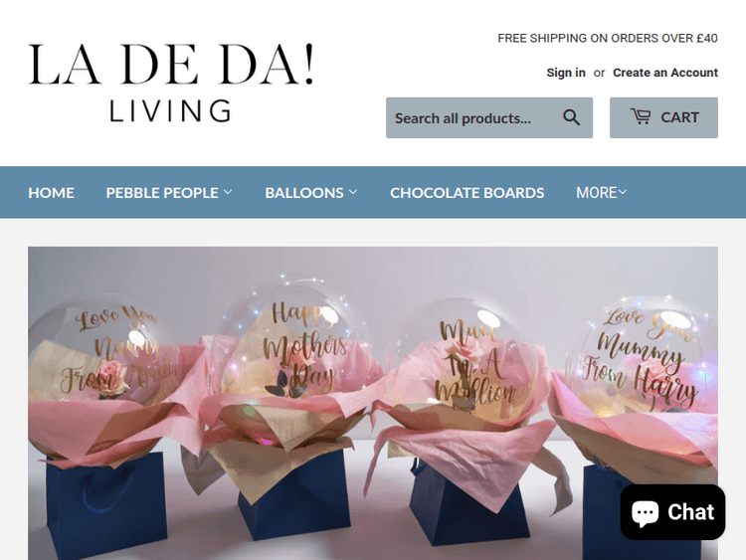Click the Sign in link
This screenshot has width=746, height=560.
pyautogui.click(x=566, y=73)
